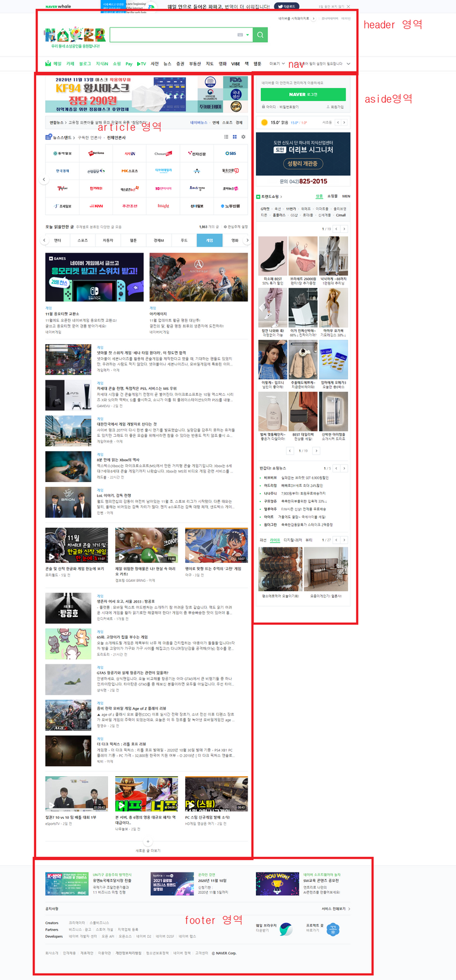The width and height of the screenshot is (456, 980).
Task: Go to previous weather location arrow
Action: [338, 122]
